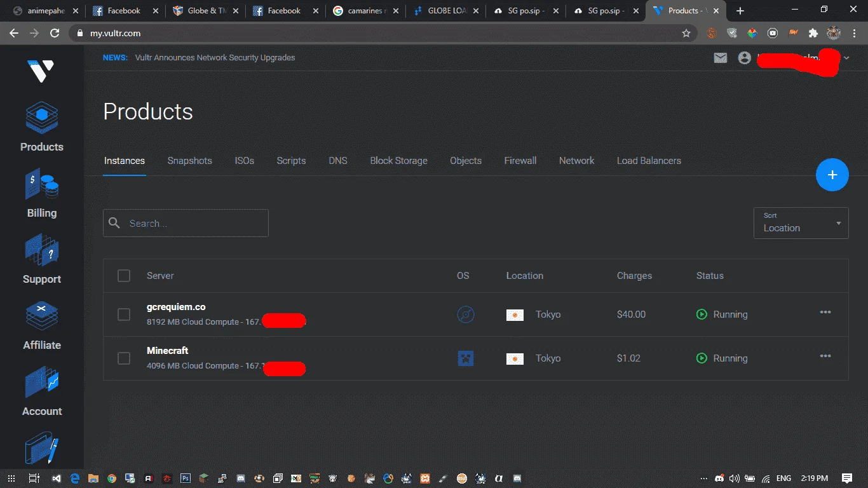
Task: Show hidden system tray icons
Action: click(703, 478)
